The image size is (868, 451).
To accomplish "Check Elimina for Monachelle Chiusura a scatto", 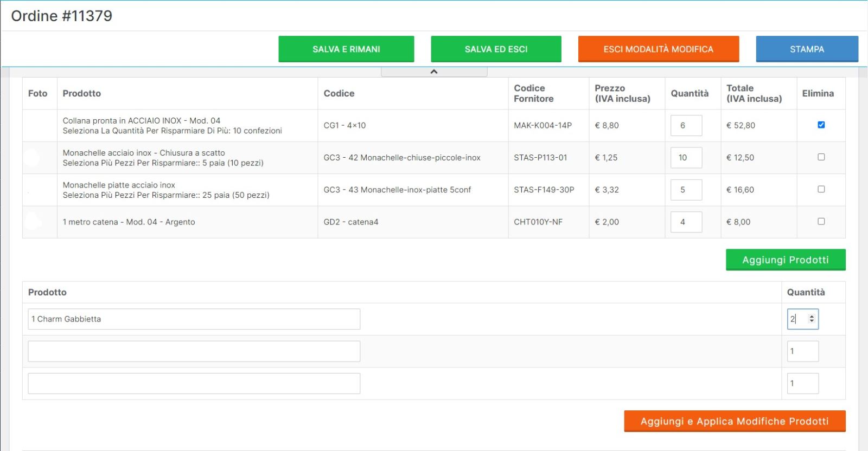I will coord(821,157).
